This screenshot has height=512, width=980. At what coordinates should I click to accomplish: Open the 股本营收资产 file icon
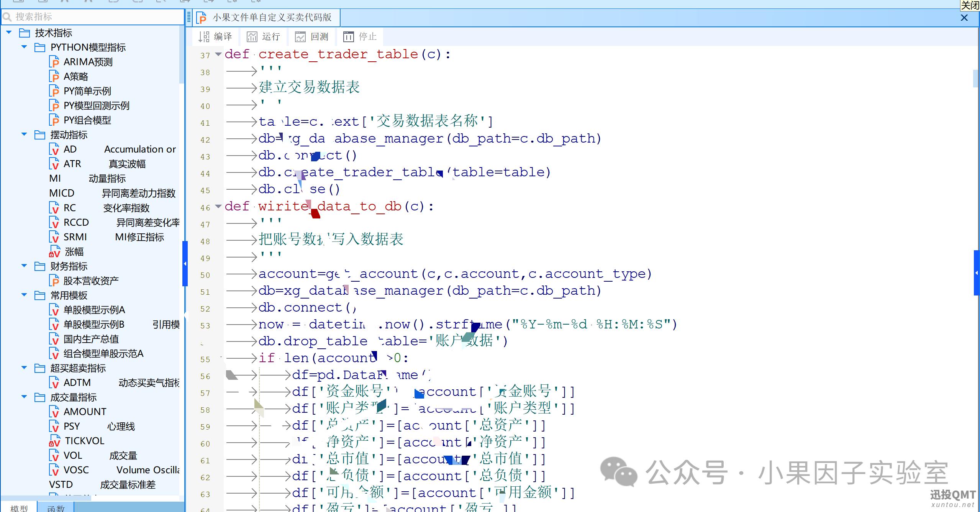click(54, 281)
